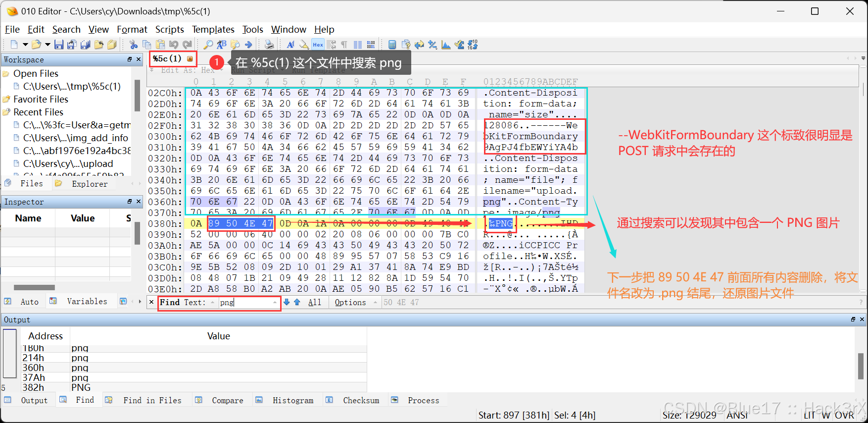The width and height of the screenshot is (868, 423).
Task: Click the Paste clipboard icon
Action: coord(160,45)
